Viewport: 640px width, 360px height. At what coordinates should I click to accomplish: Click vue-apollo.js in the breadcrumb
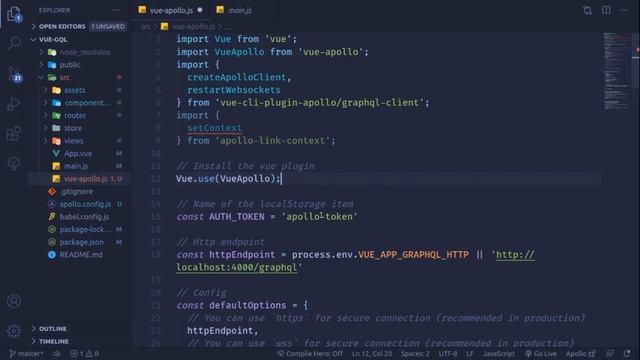click(193, 27)
